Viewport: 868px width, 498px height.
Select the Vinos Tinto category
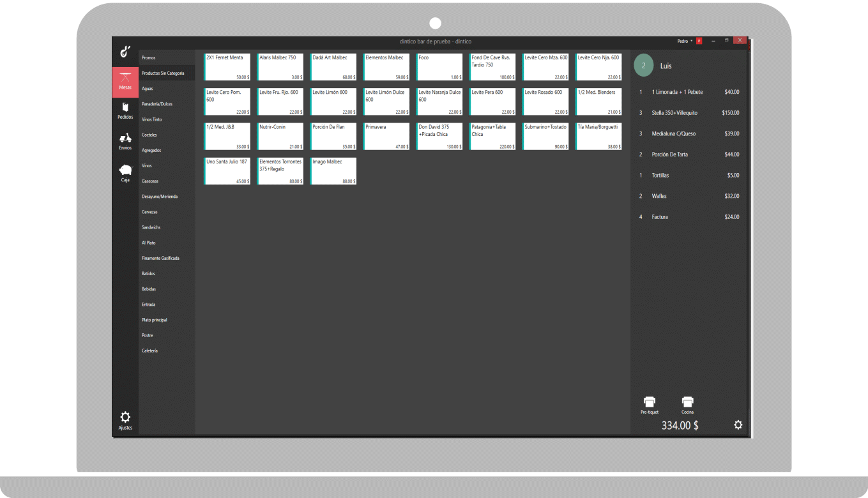pyautogui.click(x=167, y=119)
